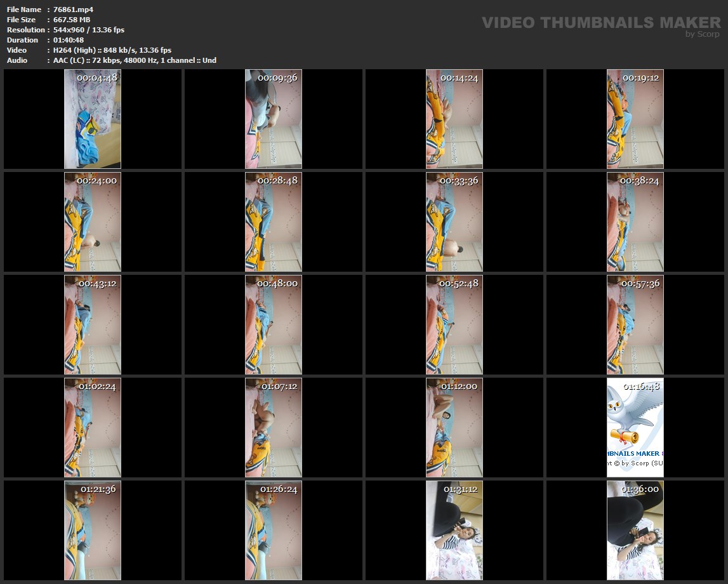Choose the thumbnail at 00:43:12
This screenshot has height=584, width=728.
(x=93, y=325)
